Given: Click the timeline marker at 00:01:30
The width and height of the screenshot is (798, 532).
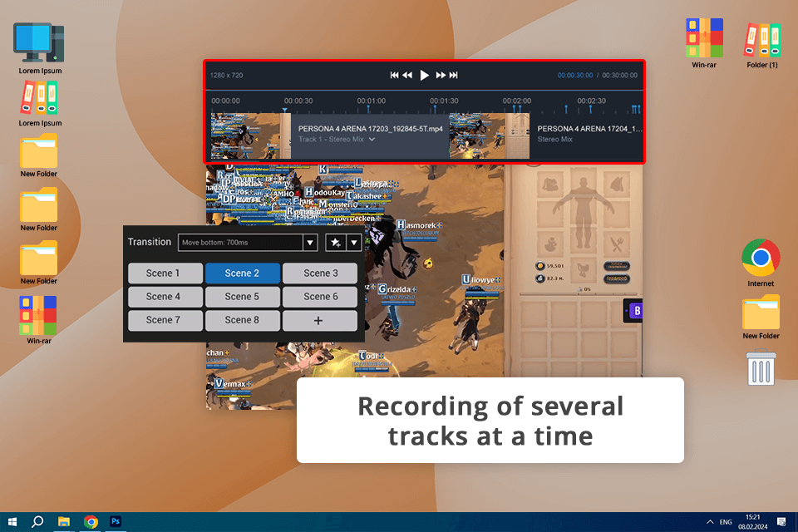Looking at the screenshot, I should point(435,109).
